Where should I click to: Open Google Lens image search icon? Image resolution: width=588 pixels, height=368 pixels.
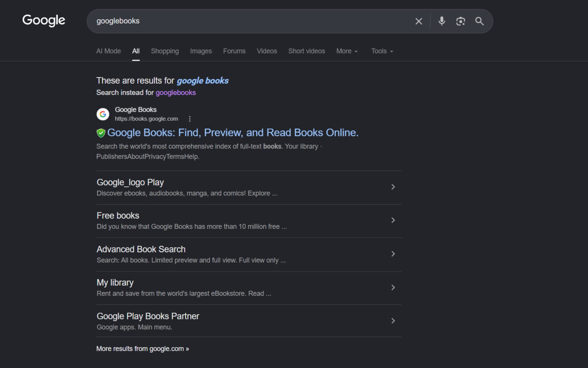(460, 21)
